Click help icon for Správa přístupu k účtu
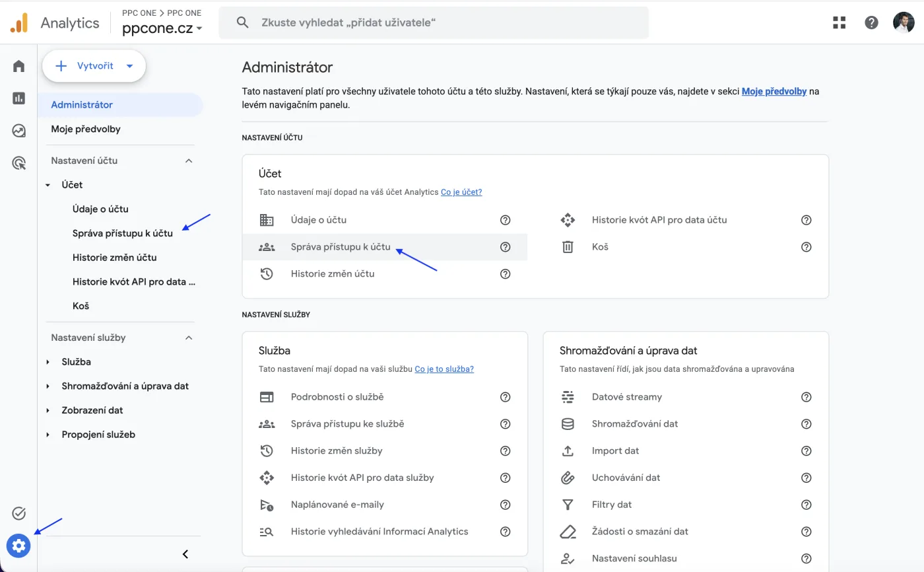This screenshot has width=924, height=572. (505, 247)
